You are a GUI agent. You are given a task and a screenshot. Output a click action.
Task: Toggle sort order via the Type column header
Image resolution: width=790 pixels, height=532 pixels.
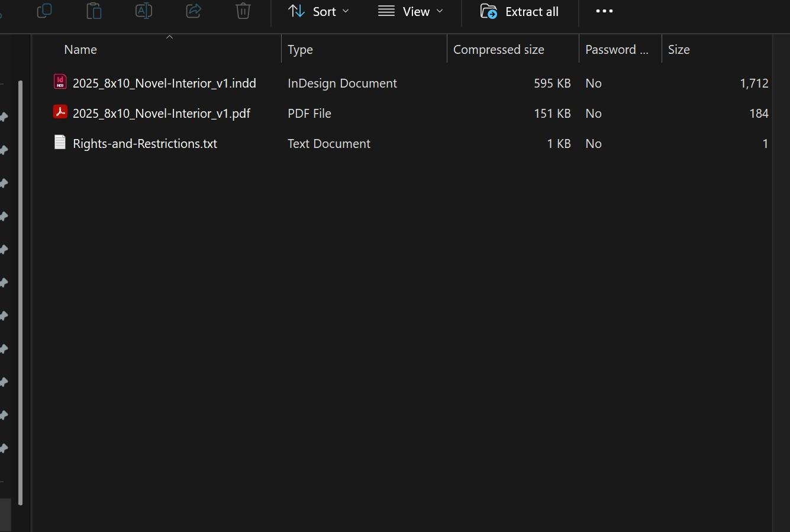(300, 49)
